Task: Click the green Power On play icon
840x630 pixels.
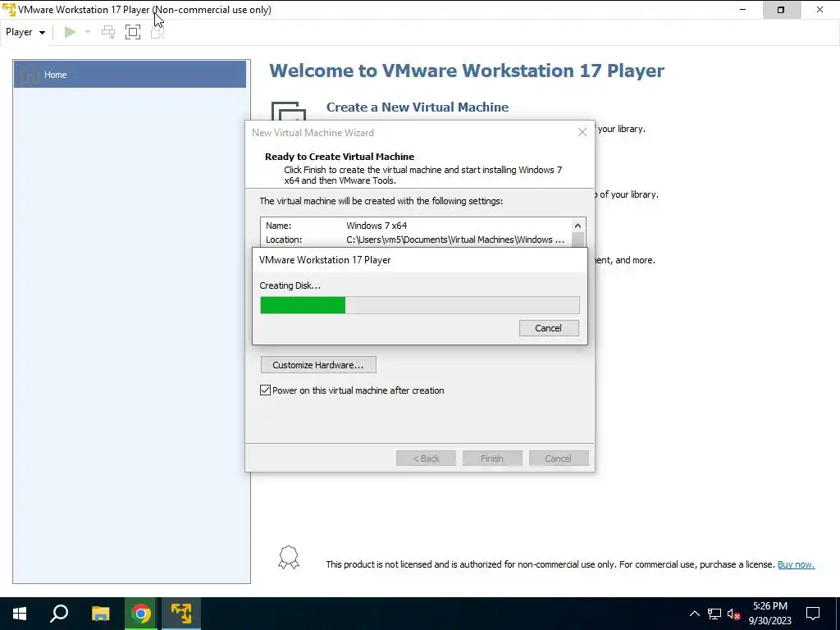Action: pos(70,32)
